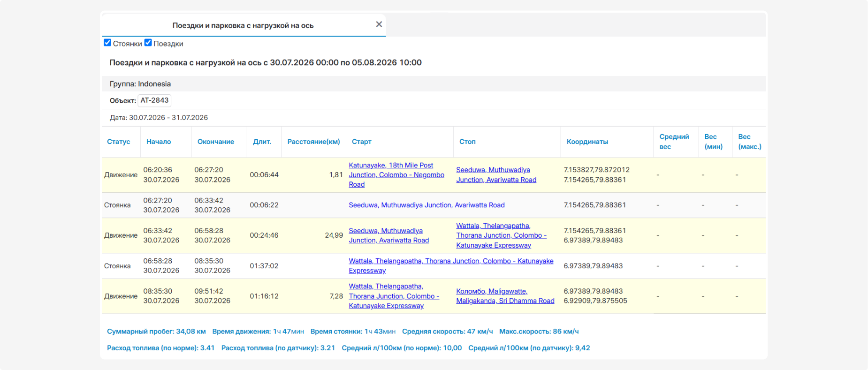Click distance value 1,81
Screen dimensions: 868x370
[336, 175]
